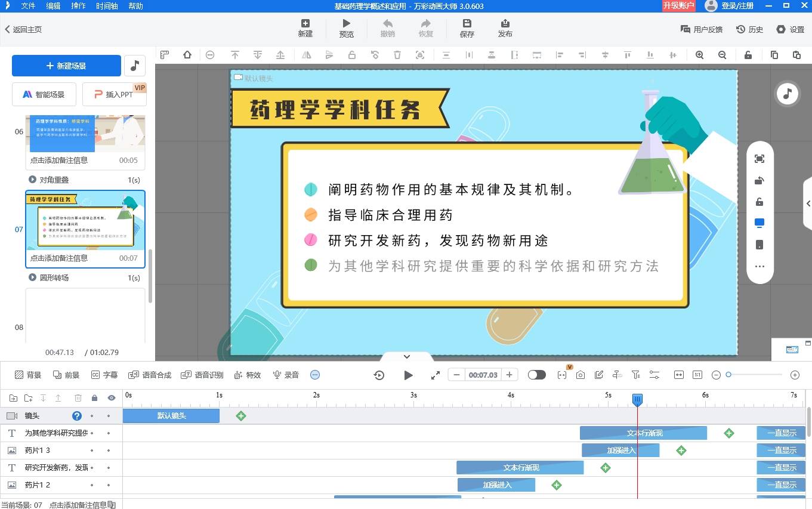Open the 字幕 subtitle tool
Image resolution: width=812 pixels, height=509 pixels.
[x=104, y=375]
